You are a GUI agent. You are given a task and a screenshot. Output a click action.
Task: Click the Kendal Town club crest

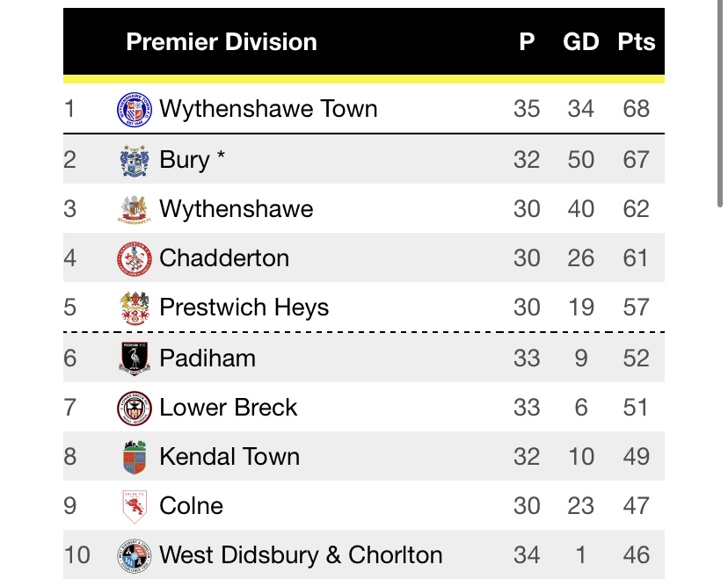pos(135,457)
